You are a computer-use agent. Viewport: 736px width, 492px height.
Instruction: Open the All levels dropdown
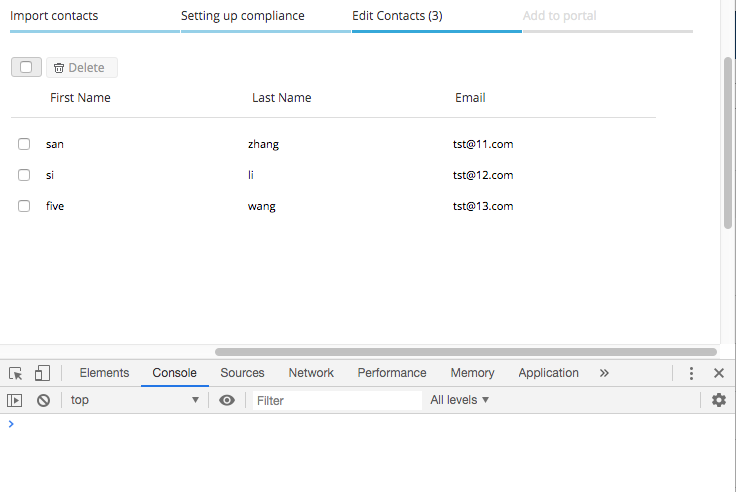[x=460, y=400]
